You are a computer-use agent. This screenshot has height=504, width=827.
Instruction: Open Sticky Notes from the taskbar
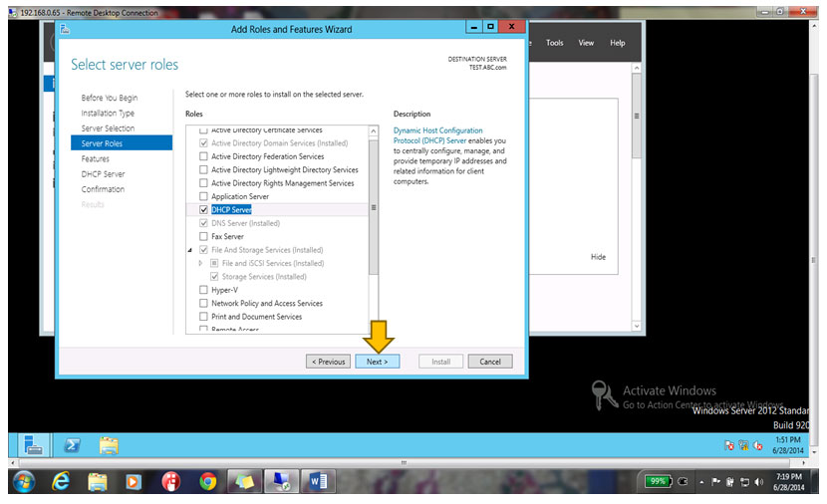[245, 481]
